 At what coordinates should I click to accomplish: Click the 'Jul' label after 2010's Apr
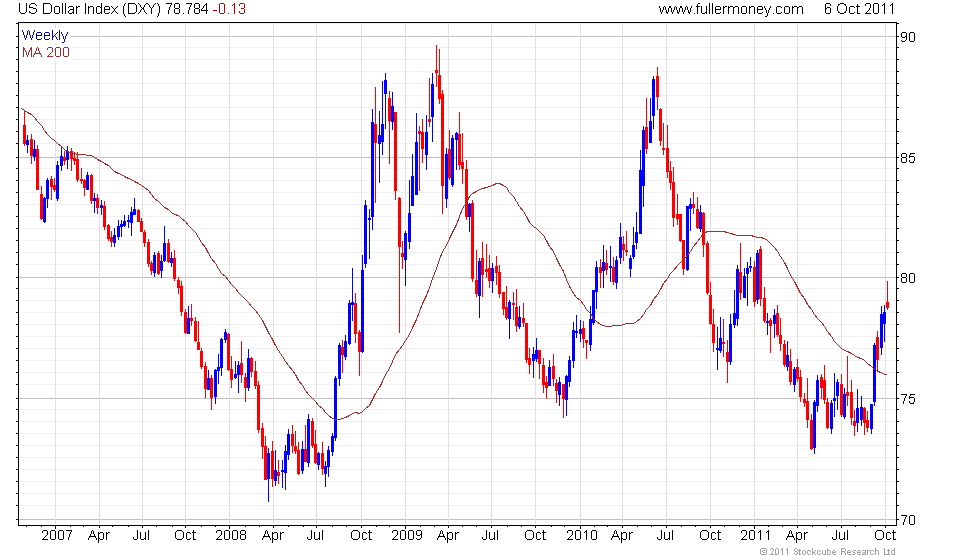click(665, 536)
